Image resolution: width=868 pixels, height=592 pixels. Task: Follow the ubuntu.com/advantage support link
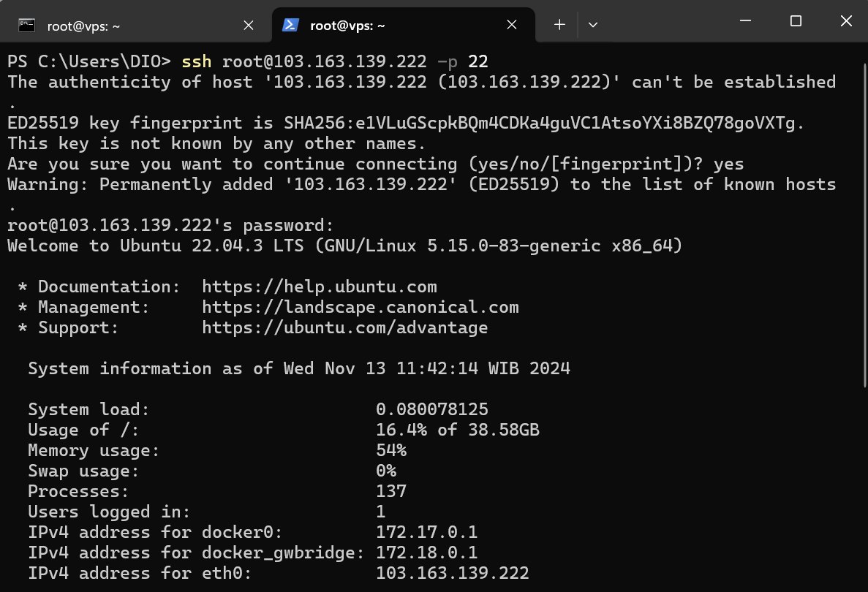coord(344,327)
